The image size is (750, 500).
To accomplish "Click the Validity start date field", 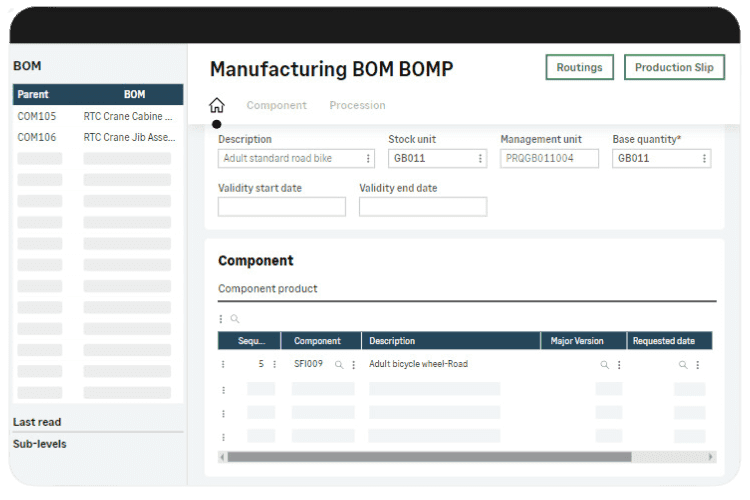I will pos(281,207).
